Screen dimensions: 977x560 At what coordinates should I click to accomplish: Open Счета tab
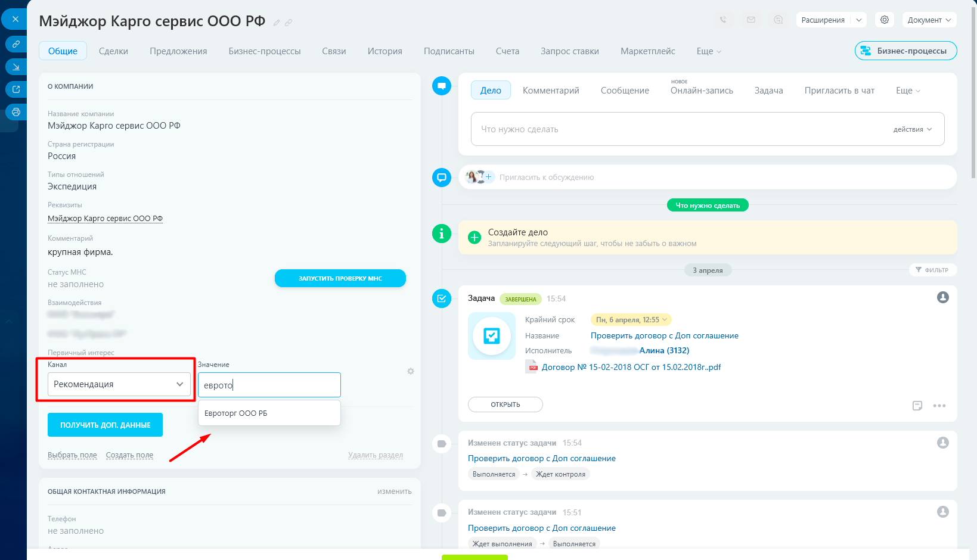(507, 51)
